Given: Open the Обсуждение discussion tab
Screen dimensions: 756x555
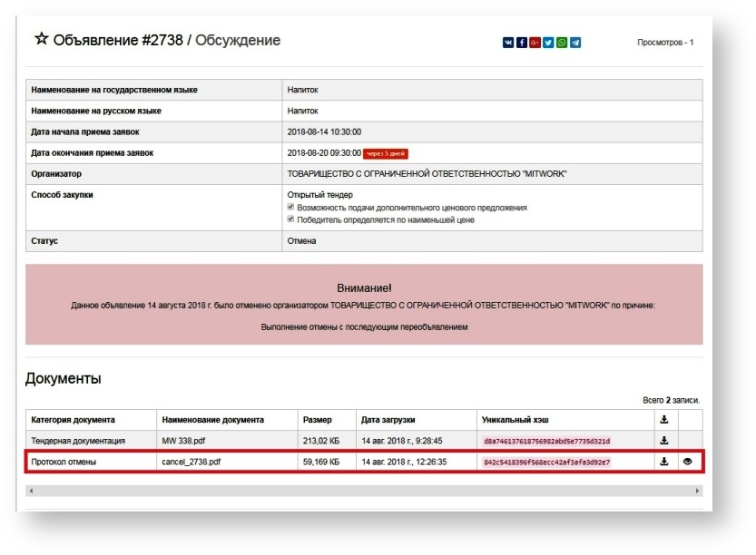Looking at the screenshot, I should point(238,41).
